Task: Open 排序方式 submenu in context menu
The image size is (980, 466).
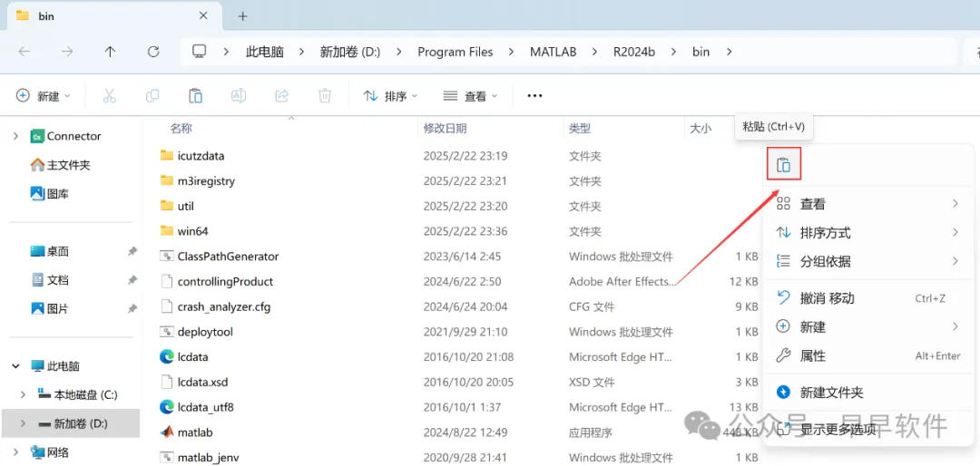Action: point(868,233)
